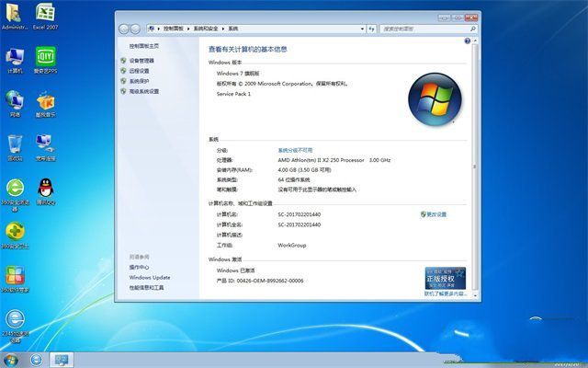Image resolution: width=588 pixels, height=368 pixels.
Task: Open Device Manager (设备管理器) link
Action: (x=141, y=61)
